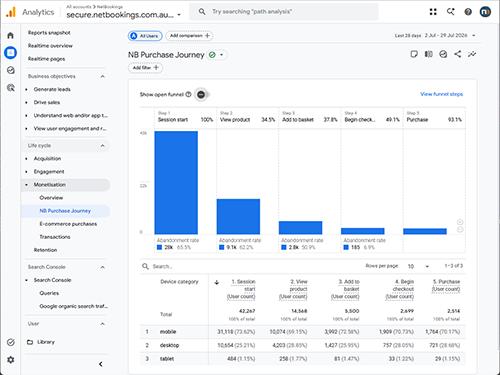
Task: Open the report title status dropdown arrow
Action: pos(221,55)
